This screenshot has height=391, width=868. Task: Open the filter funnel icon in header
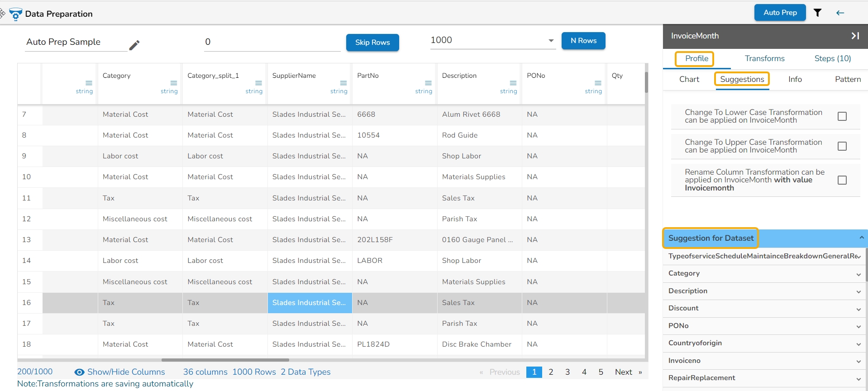817,13
